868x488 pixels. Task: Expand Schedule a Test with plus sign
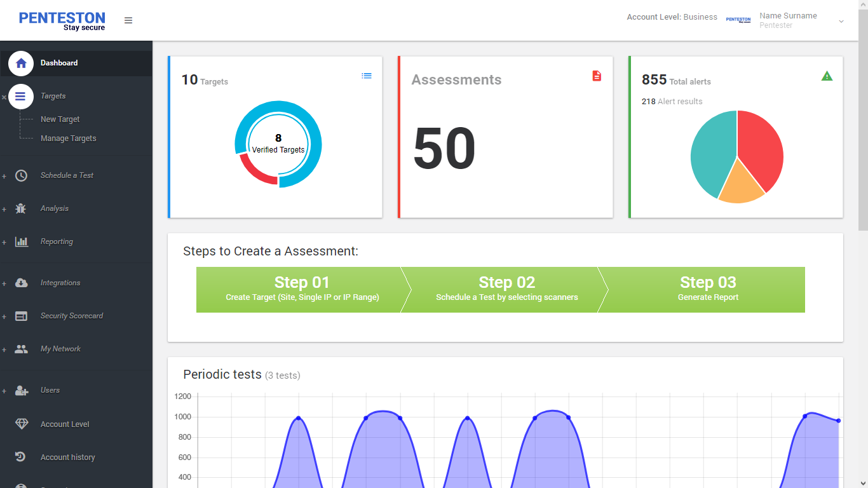point(4,176)
